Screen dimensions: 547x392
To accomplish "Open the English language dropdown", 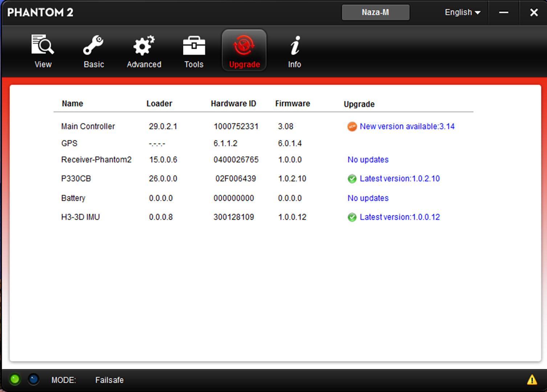I will pos(462,12).
